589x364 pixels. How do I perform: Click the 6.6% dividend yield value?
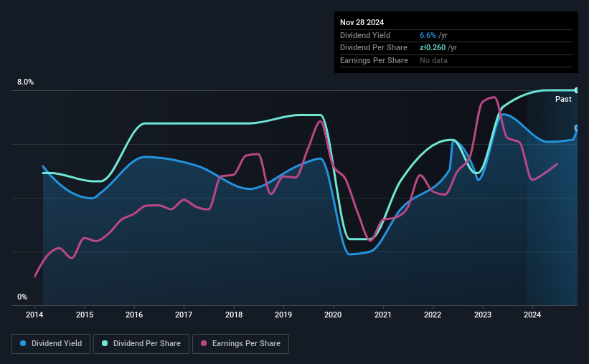pyautogui.click(x=428, y=35)
